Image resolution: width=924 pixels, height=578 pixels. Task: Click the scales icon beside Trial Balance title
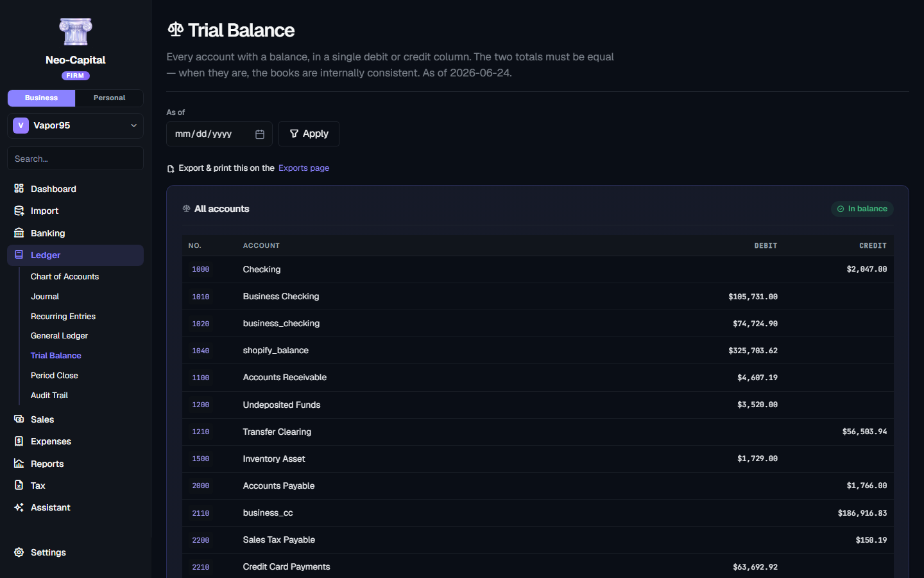tap(175, 30)
